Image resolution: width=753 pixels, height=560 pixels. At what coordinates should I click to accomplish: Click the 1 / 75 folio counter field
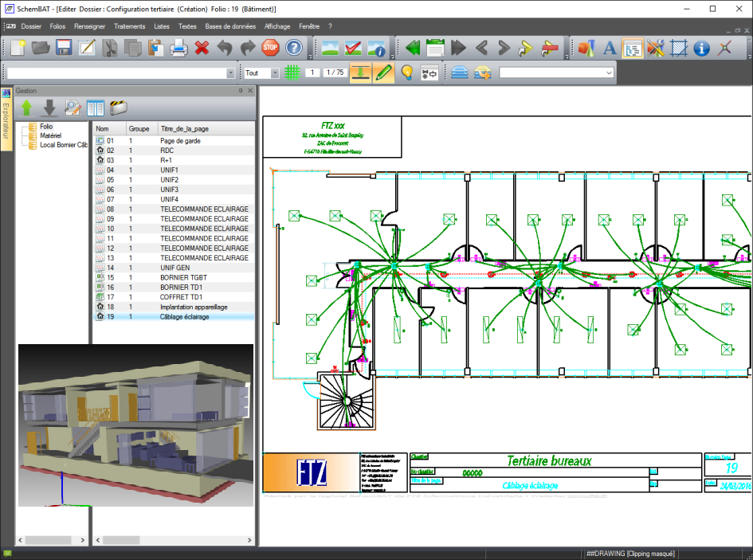(x=335, y=72)
